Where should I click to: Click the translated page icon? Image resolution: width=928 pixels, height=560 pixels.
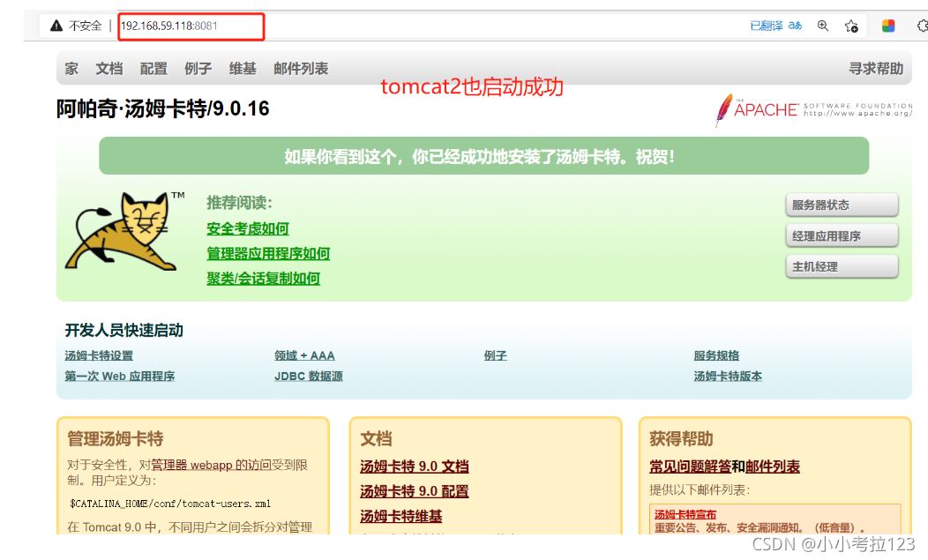click(x=796, y=26)
